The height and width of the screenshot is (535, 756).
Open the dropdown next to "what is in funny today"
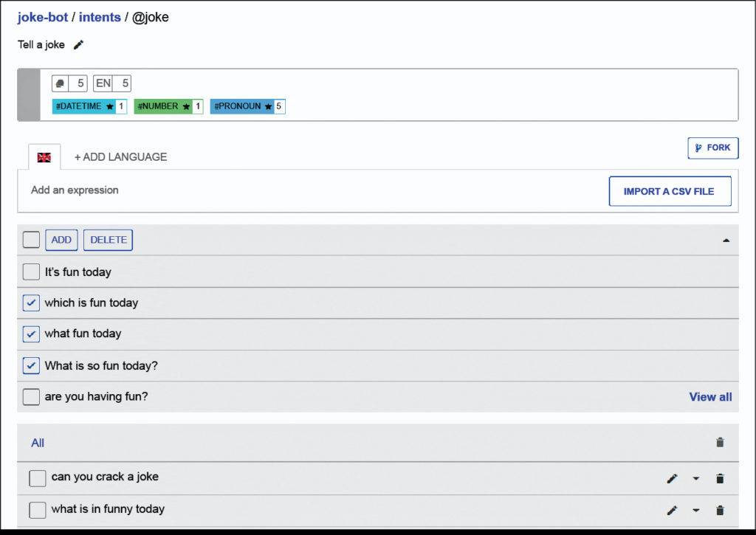point(695,510)
